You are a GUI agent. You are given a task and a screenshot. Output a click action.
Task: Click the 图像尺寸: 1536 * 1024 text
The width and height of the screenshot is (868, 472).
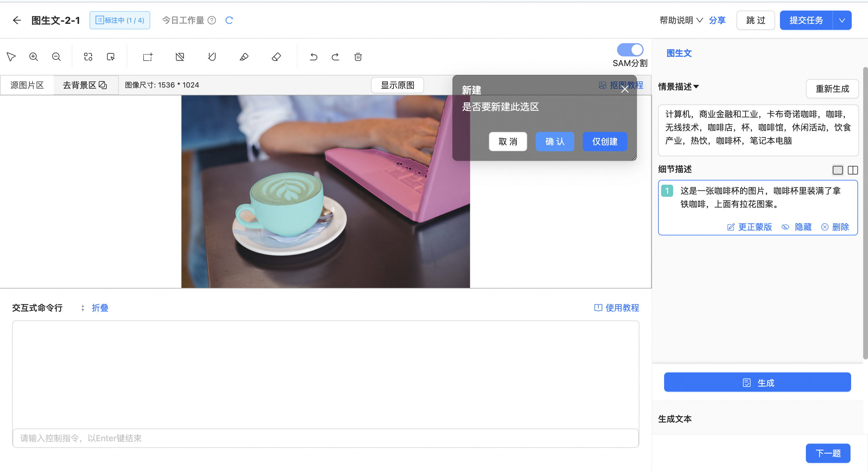pos(162,85)
